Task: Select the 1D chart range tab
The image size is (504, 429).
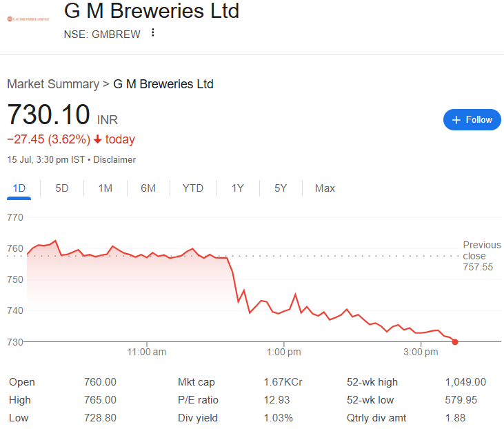Action: tap(19, 188)
